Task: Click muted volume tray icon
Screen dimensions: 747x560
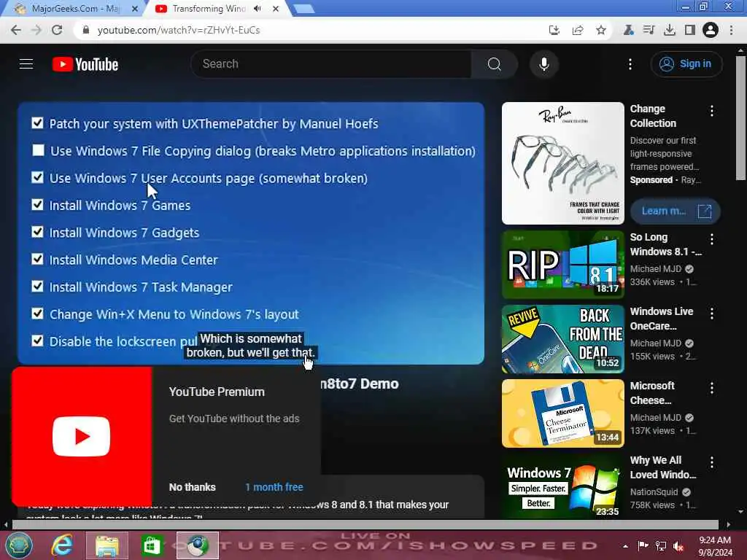Action: [x=678, y=546]
